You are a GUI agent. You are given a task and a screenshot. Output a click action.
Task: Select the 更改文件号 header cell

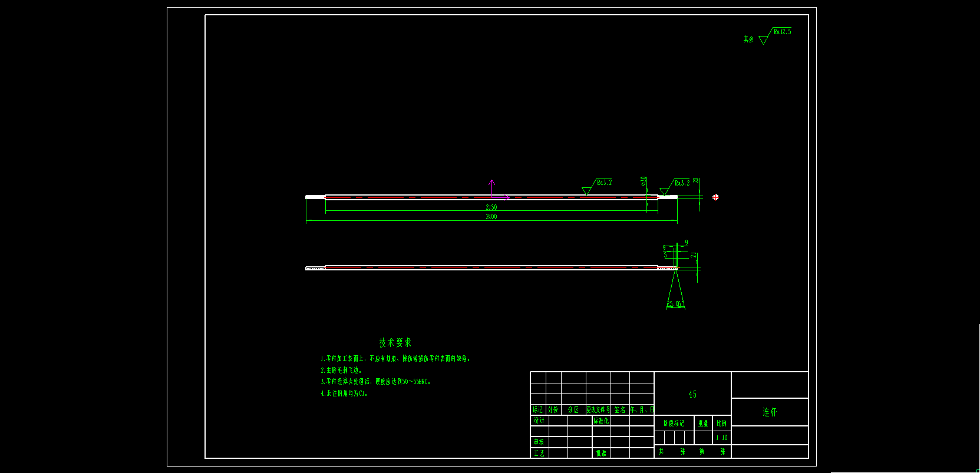pyautogui.click(x=598, y=410)
